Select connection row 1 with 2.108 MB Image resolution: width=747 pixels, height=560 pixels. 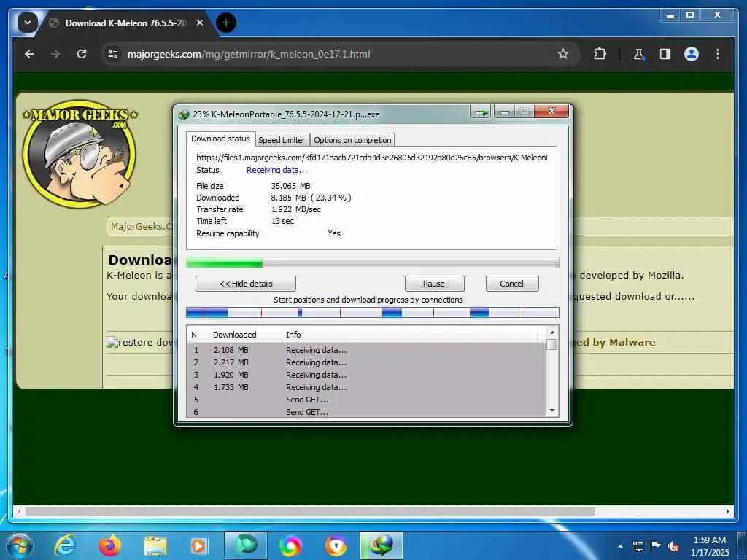pyautogui.click(x=366, y=350)
